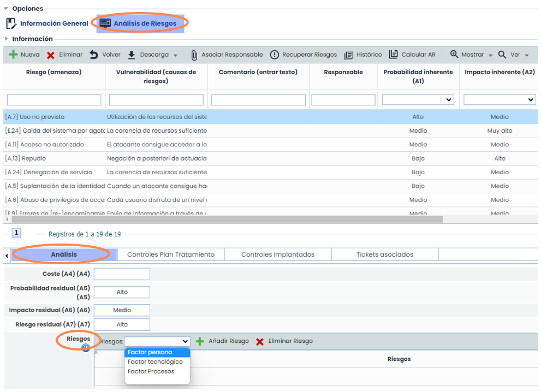Open the Probabilidad inherente filter dropdown
The height and width of the screenshot is (392, 541).
[x=418, y=100]
